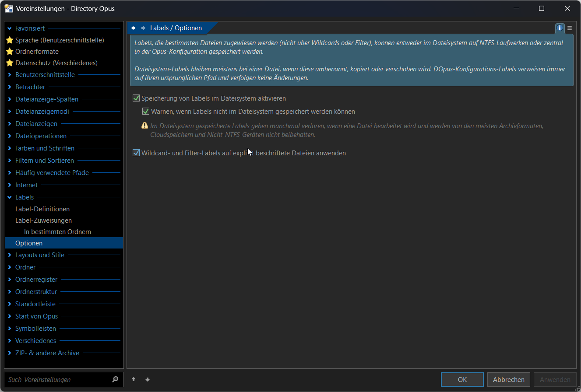Screen dimensions: 581x392
Task: Expand the Layouts und Stile category
Action: coord(10,255)
